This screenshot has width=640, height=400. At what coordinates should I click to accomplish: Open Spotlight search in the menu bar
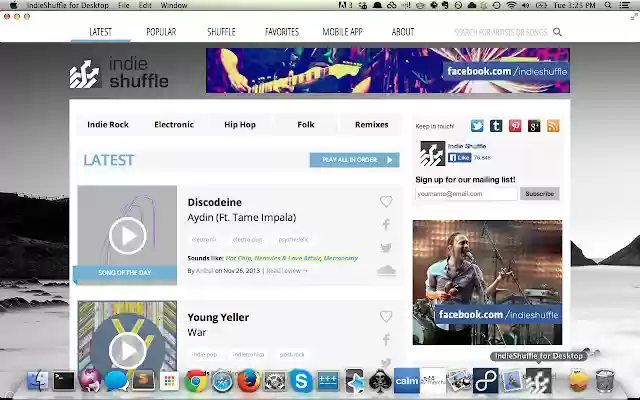608,5
